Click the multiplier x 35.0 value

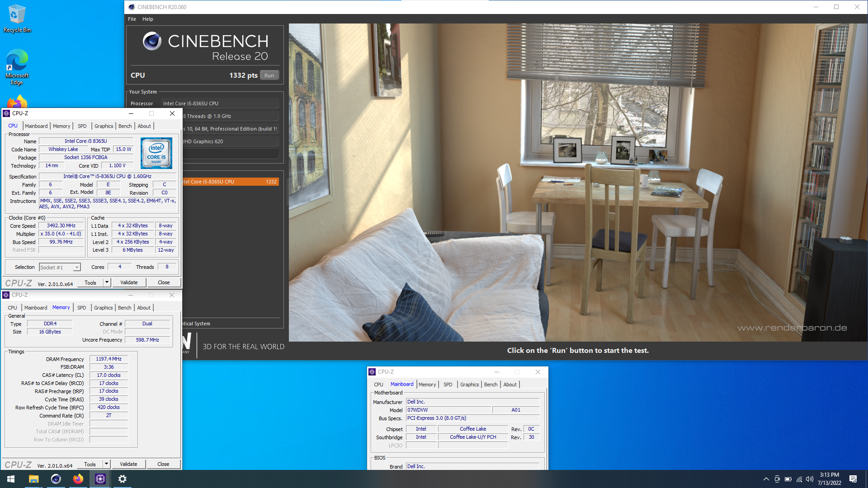click(61, 234)
